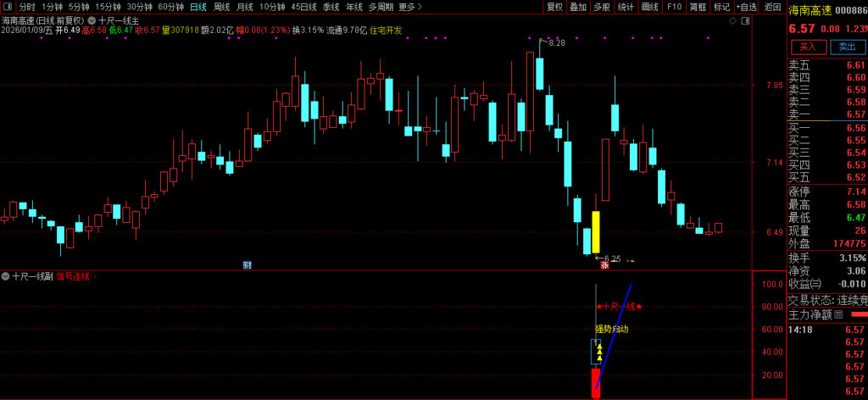Open the 主力净额 detail icon
Screen dimensions: 868x400
coord(838,314)
